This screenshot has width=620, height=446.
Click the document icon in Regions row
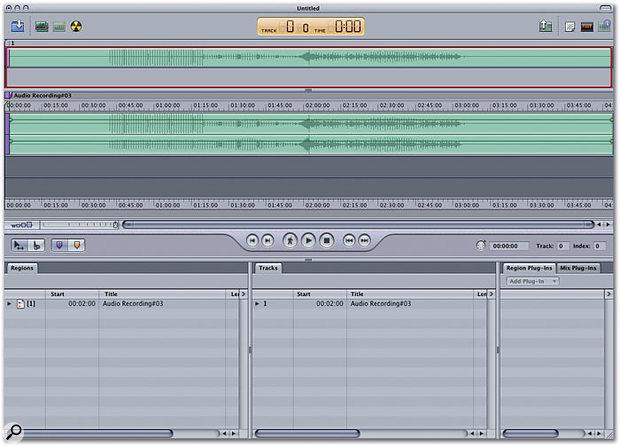(21, 304)
